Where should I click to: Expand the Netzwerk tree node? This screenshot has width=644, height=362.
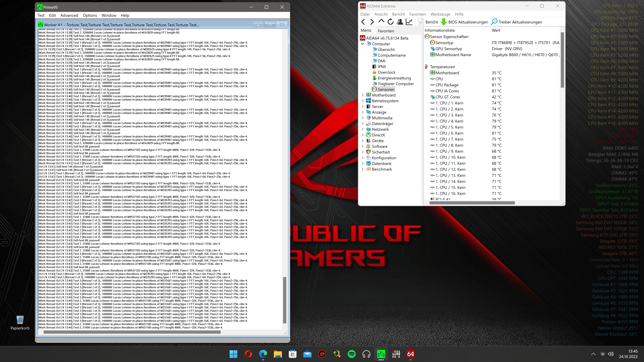coord(363,129)
